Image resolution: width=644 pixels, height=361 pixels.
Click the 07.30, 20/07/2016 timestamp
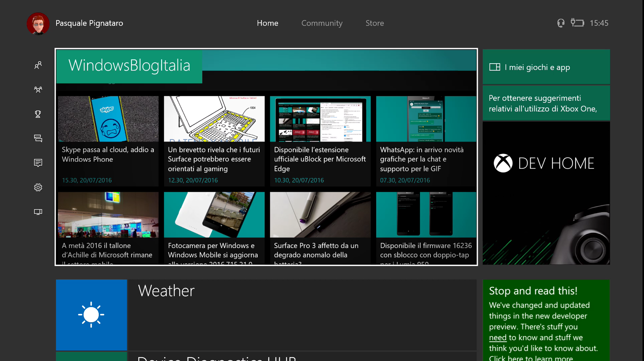point(405,180)
